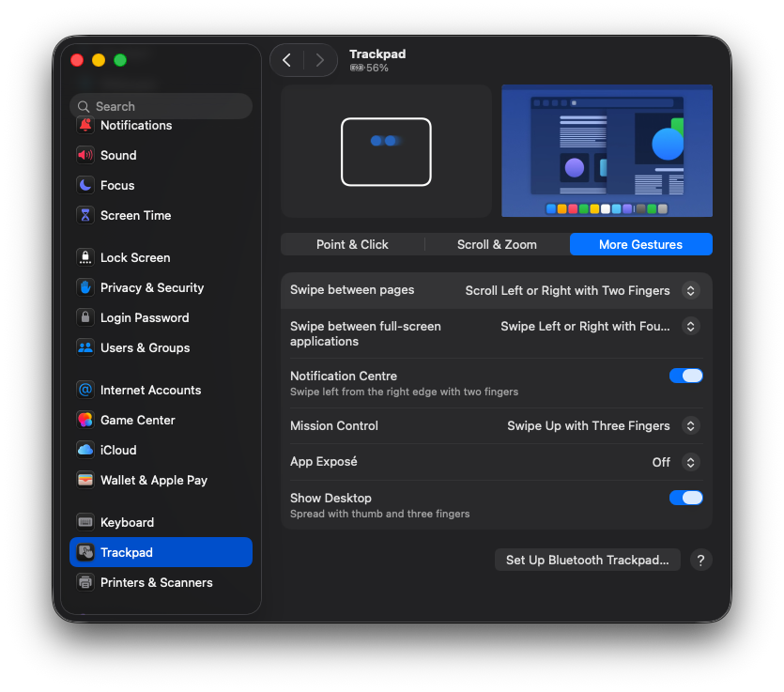Open Game Center colorful icon
The width and height of the screenshot is (784, 692).
pyautogui.click(x=85, y=421)
